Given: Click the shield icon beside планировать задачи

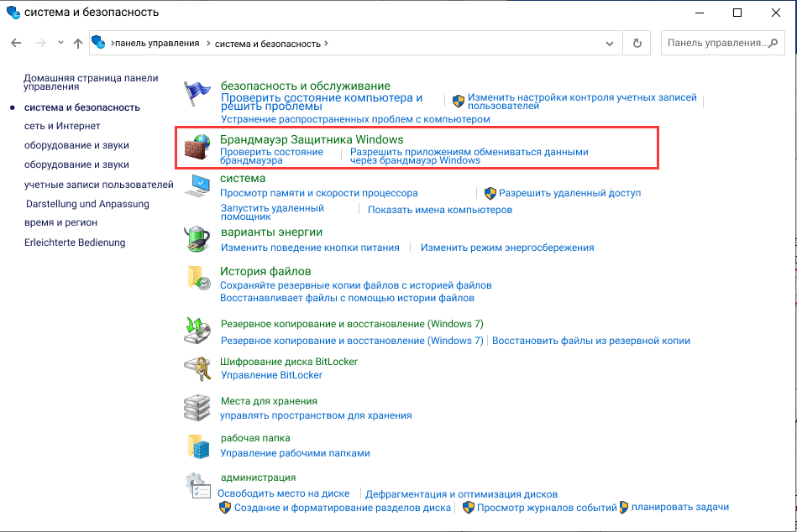Looking at the screenshot, I should click(x=624, y=507).
